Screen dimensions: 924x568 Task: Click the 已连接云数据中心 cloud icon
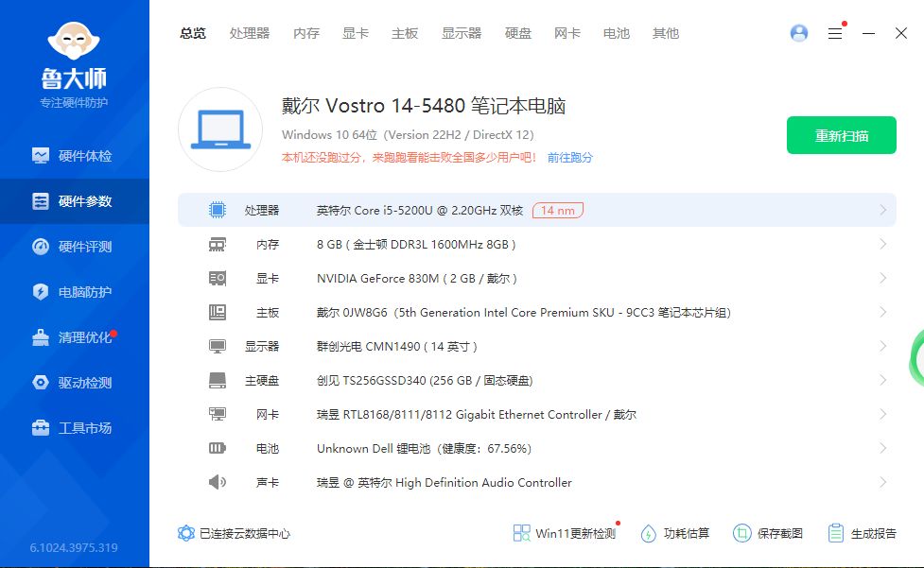click(x=187, y=533)
